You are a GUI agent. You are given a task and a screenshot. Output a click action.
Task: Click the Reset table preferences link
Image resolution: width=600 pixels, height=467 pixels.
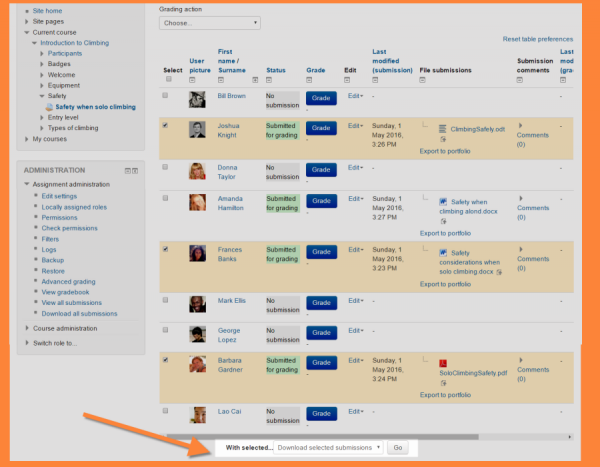click(x=538, y=39)
